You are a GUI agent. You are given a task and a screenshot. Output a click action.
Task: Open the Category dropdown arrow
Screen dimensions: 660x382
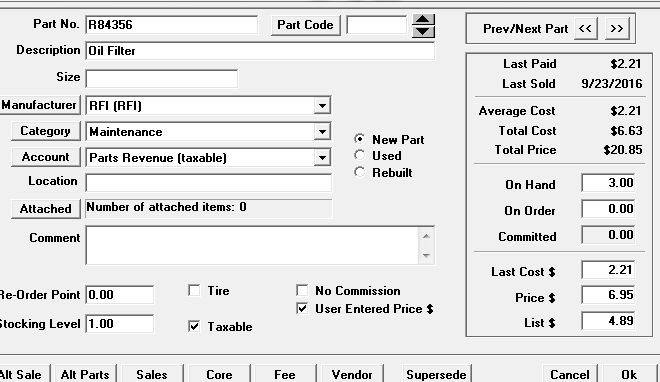tap(322, 132)
